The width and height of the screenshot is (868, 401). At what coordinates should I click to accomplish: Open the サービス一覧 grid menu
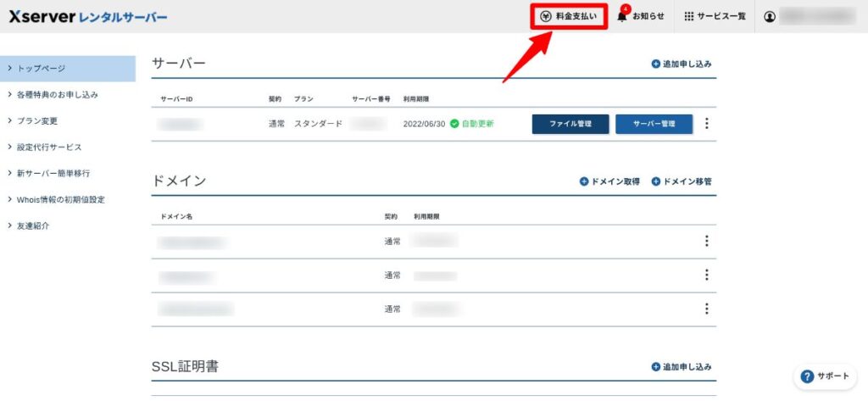point(715,17)
